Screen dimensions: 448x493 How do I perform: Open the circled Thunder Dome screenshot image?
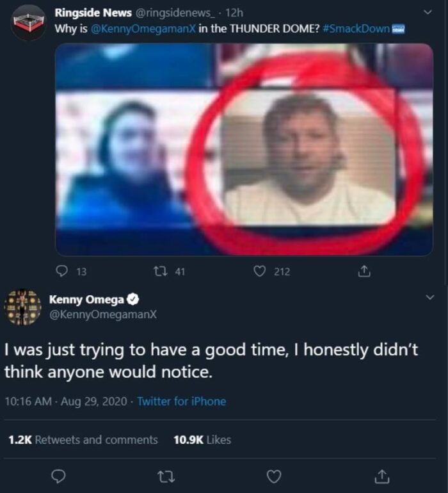[244, 149]
